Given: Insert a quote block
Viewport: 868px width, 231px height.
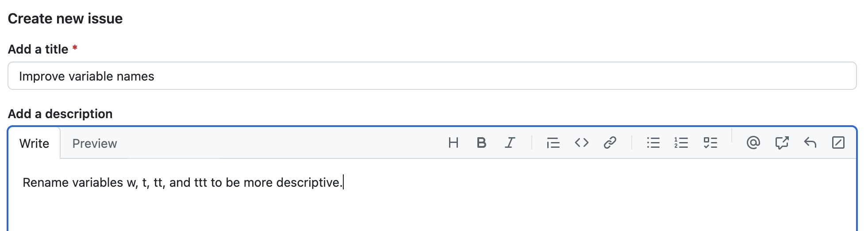Looking at the screenshot, I should click(x=553, y=143).
